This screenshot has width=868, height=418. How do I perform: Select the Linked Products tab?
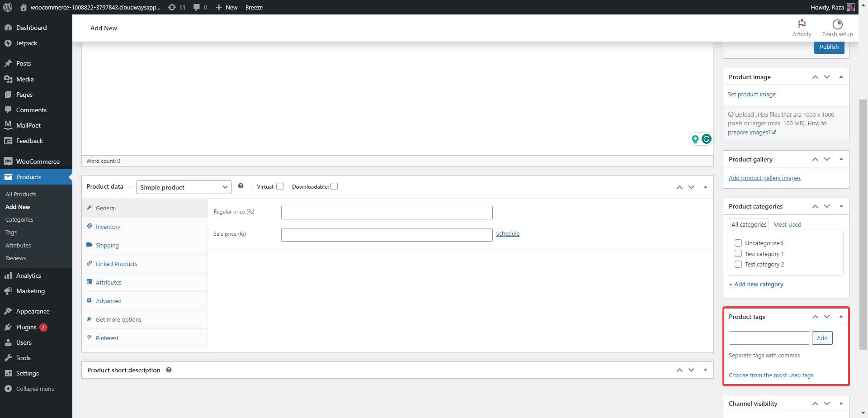coord(145,264)
